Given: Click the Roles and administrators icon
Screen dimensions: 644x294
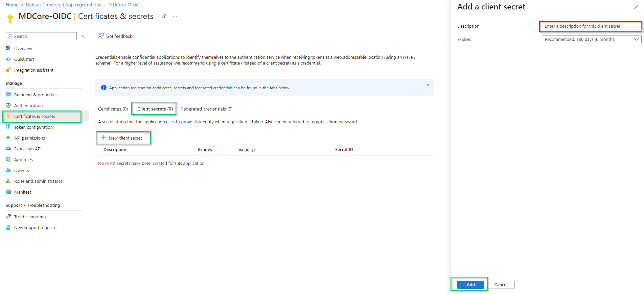Looking at the screenshot, I should tap(8, 181).
